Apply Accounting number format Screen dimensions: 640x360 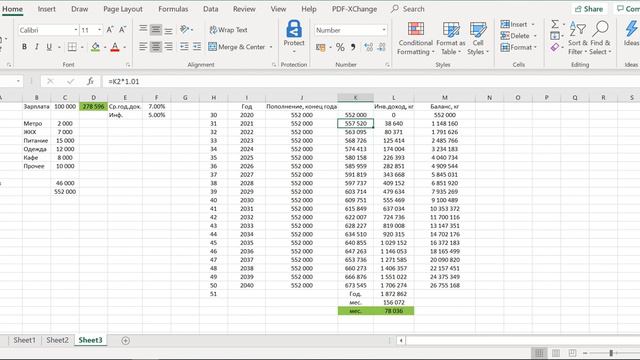click(x=321, y=47)
